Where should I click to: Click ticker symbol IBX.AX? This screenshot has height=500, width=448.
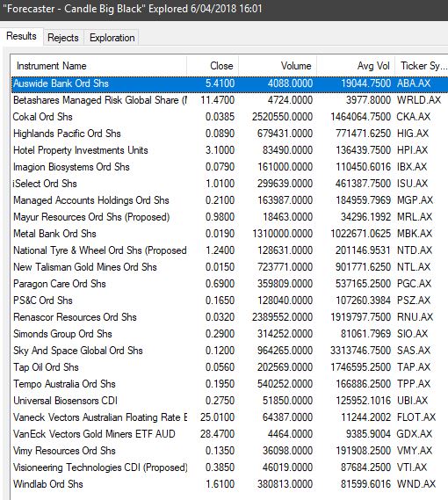point(412,167)
